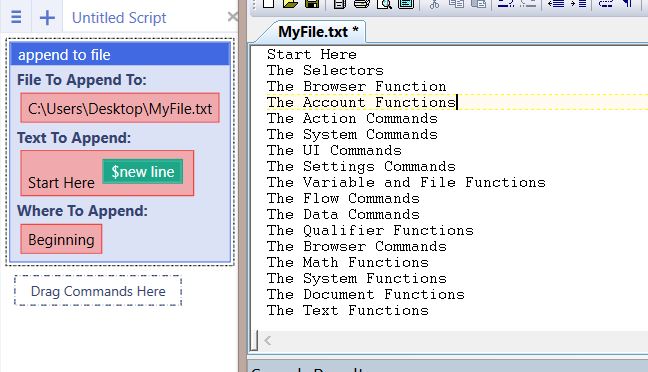648x372 pixels.
Task: Close the Untitled Script tab
Action: 233,17
